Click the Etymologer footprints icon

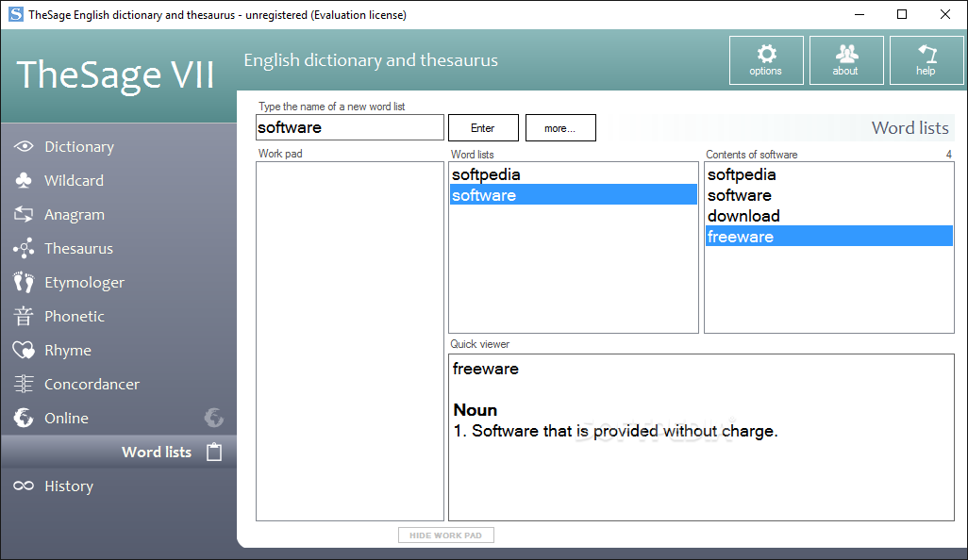pyautogui.click(x=24, y=283)
